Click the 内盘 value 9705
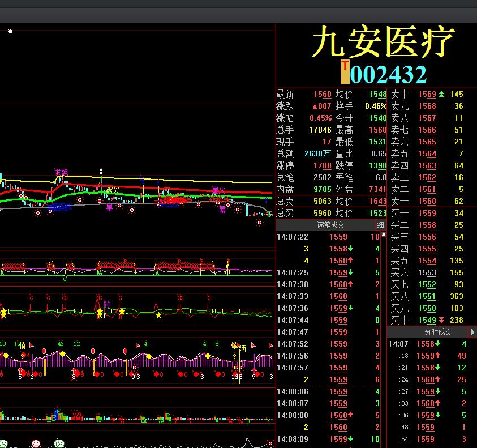 (x=323, y=189)
